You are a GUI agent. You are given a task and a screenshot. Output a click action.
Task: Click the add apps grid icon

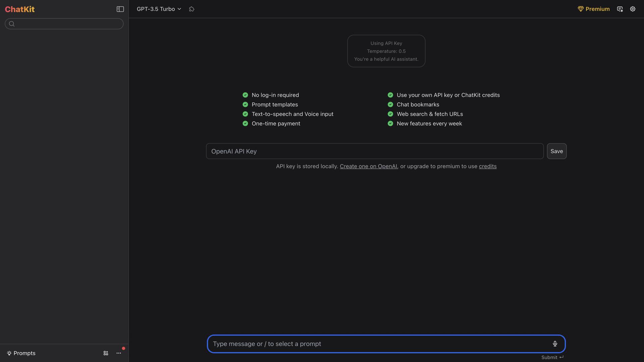pyautogui.click(x=106, y=353)
